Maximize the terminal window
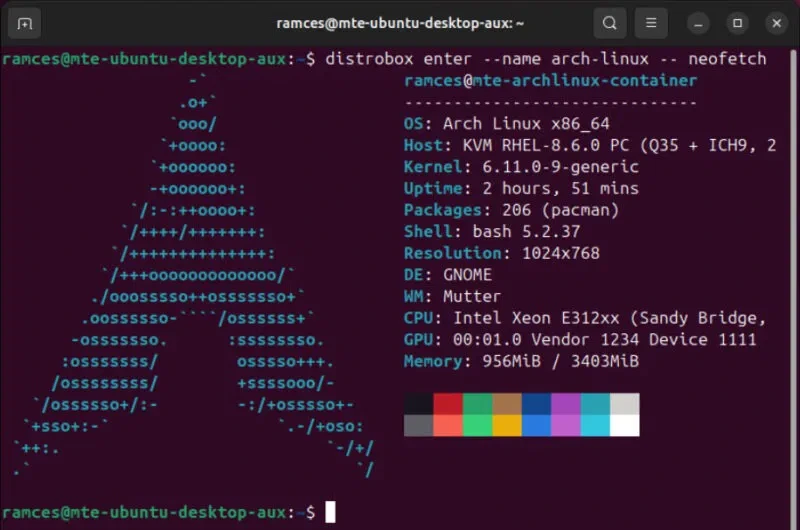This screenshot has width=800, height=530. coord(738,22)
